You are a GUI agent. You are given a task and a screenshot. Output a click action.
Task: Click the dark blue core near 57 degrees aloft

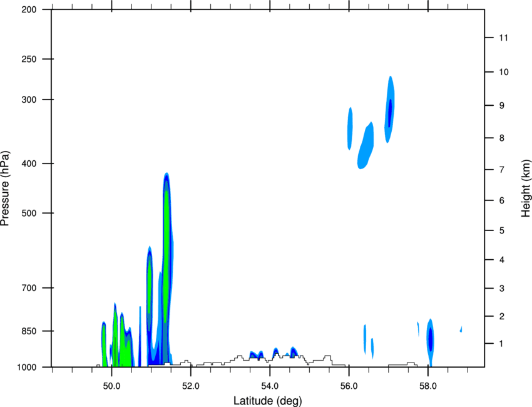click(390, 113)
